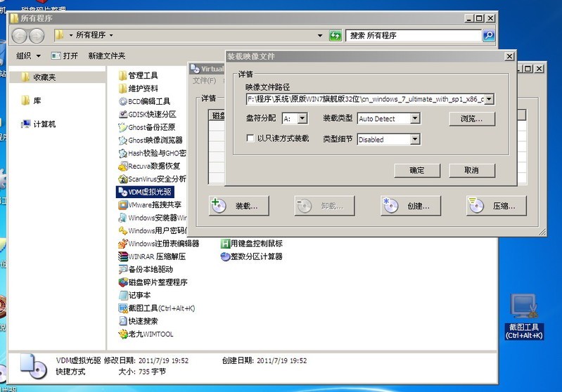Open 截图工具 desktop shortcut icon
The height and width of the screenshot is (392, 562).
coord(524,306)
